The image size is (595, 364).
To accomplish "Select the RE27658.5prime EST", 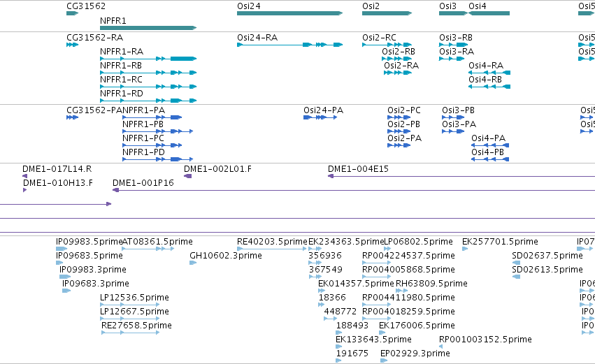I will click(x=130, y=333).
